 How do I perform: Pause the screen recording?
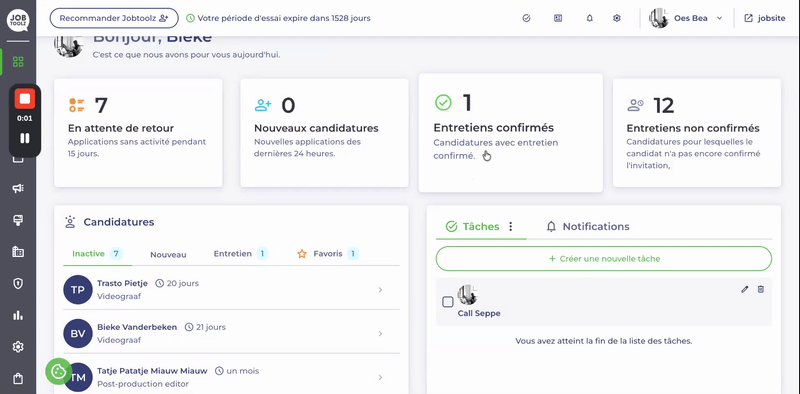pyautogui.click(x=24, y=138)
